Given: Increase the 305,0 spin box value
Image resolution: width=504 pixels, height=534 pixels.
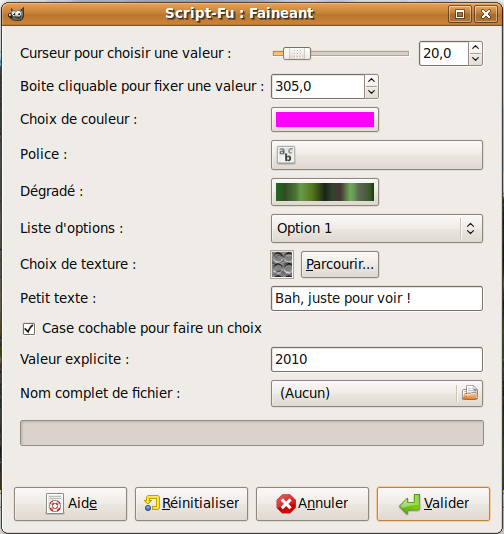Looking at the screenshot, I should (x=372, y=81).
